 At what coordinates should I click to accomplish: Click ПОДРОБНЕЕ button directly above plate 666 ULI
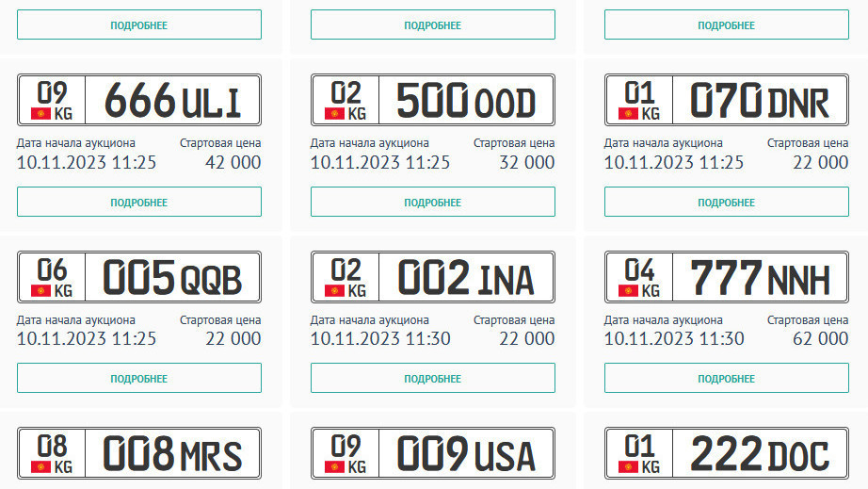[139, 25]
